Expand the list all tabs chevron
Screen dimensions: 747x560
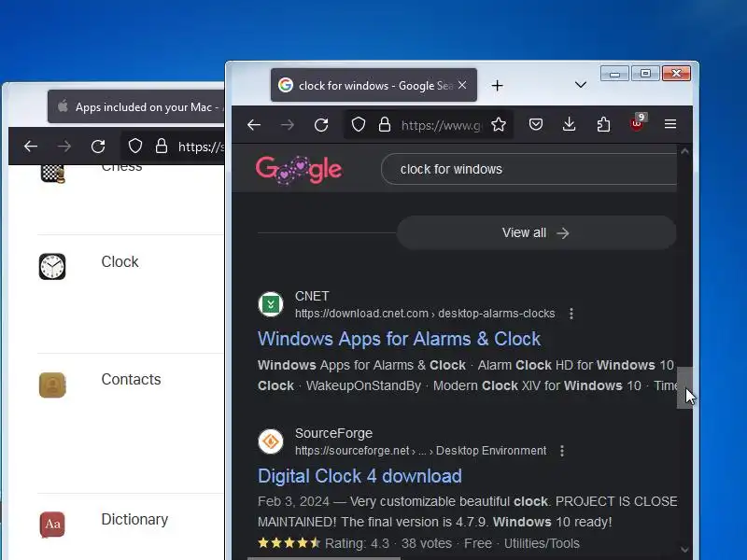pos(580,85)
